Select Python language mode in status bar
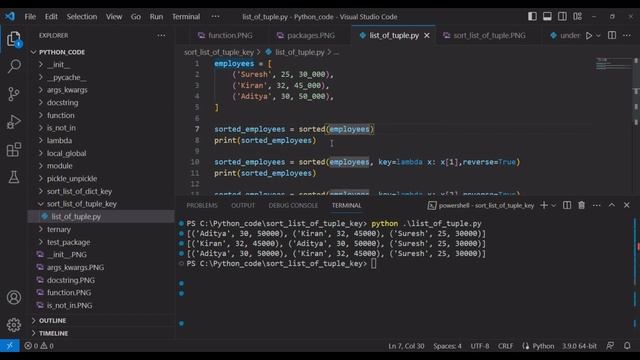This screenshot has height=360, width=640. pyautogui.click(x=543, y=346)
